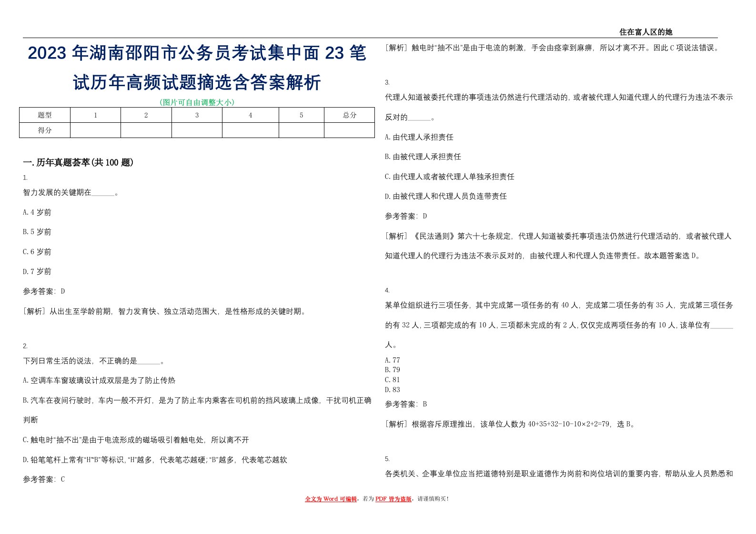The height and width of the screenshot is (534, 756).
Task: Click '参考答案: D' under question 3
Action: pyautogui.click(x=406, y=216)
